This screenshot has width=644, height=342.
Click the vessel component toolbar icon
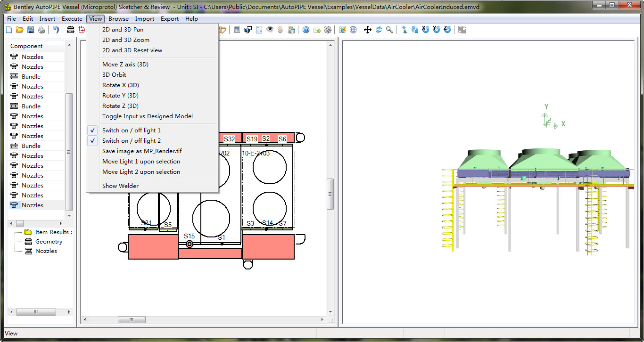[71, 30]
